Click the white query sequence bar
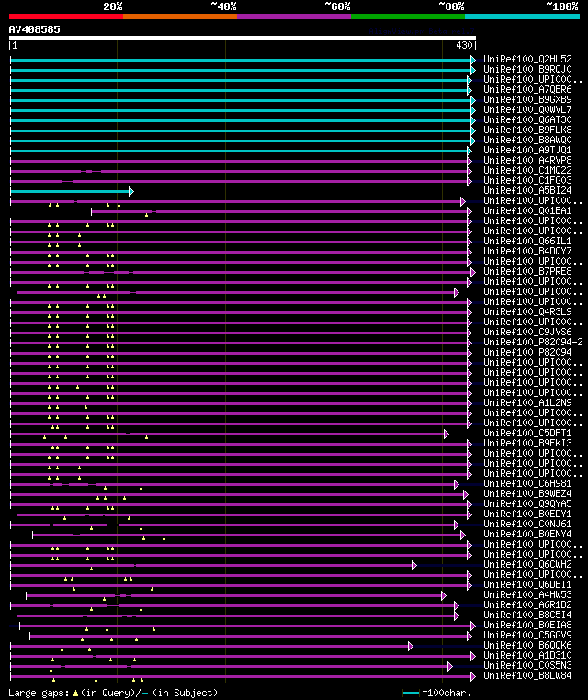The image size is (588, 700). pyautogui.click(x=243, y=38)
